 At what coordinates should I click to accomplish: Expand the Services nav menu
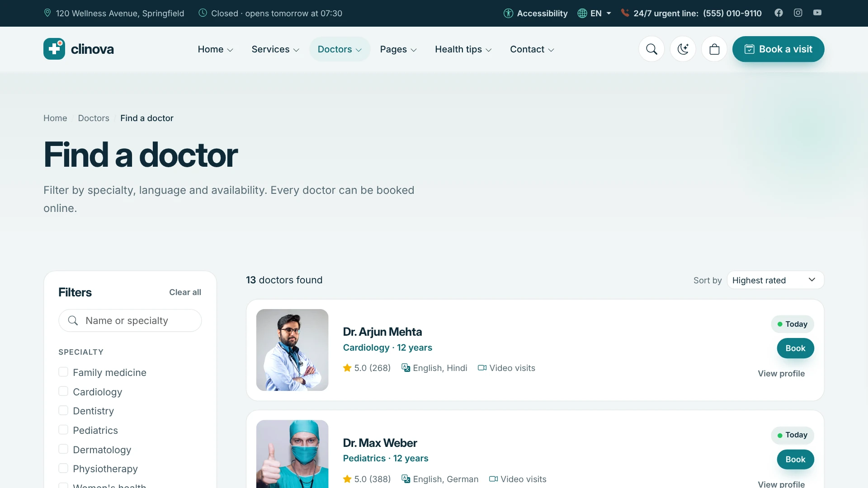[x=275, y=49]
